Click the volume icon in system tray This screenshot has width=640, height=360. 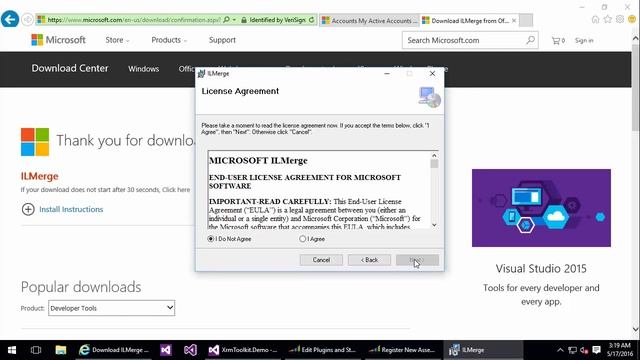[584, 350]
